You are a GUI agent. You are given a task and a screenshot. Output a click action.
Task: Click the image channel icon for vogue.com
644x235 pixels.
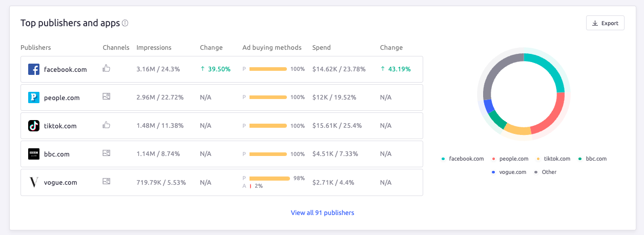pyautogui.click(x=107, y=181)
